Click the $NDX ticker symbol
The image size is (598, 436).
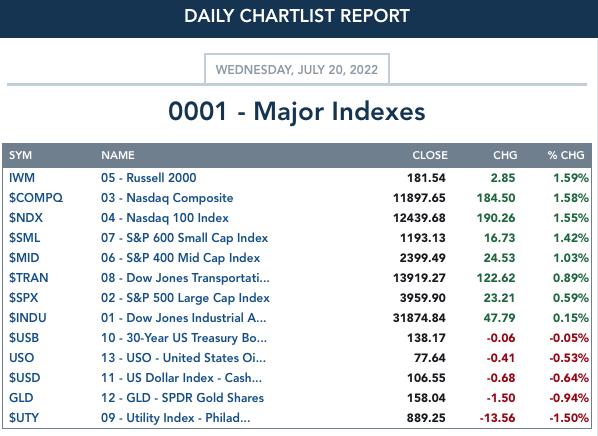tap(26, 217)
